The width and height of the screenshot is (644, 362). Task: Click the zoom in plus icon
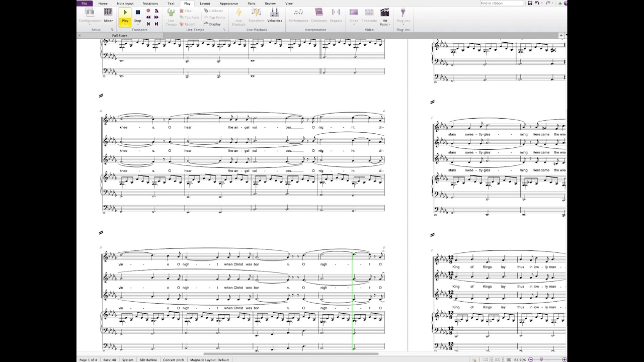565,359
